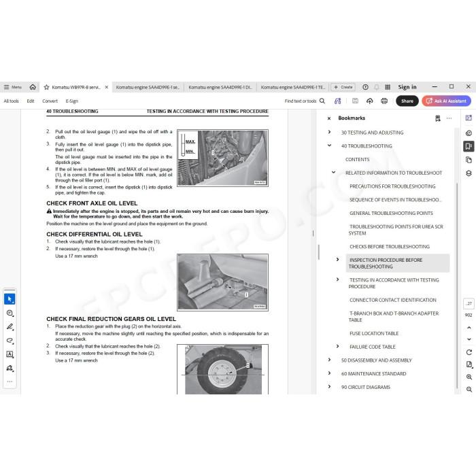
Task: Expand 50 DISASSEMBLY AND ASSEMBLY bookmark
Action: (x=329, y=360)
